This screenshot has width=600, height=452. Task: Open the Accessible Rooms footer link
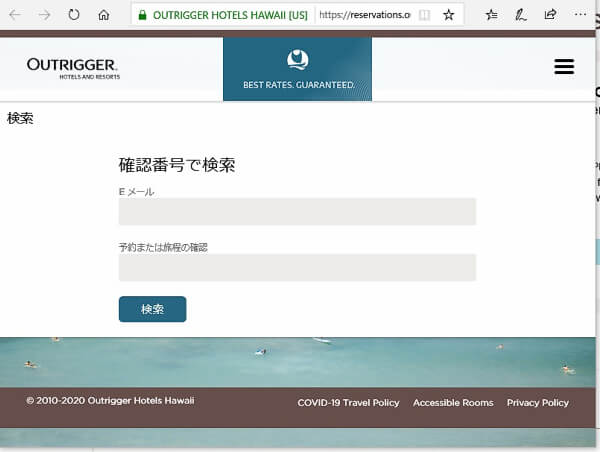(x=453, y=403)
